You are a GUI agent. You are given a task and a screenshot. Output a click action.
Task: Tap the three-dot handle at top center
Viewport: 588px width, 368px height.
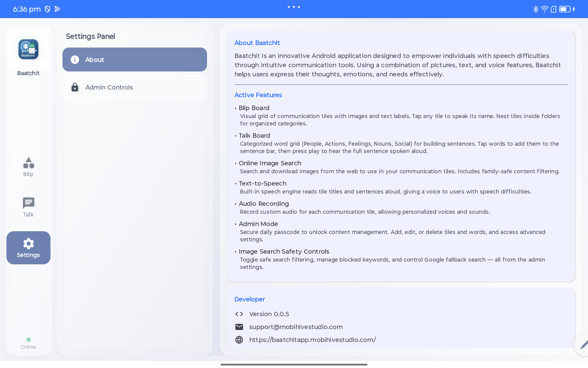coord(294,7)
